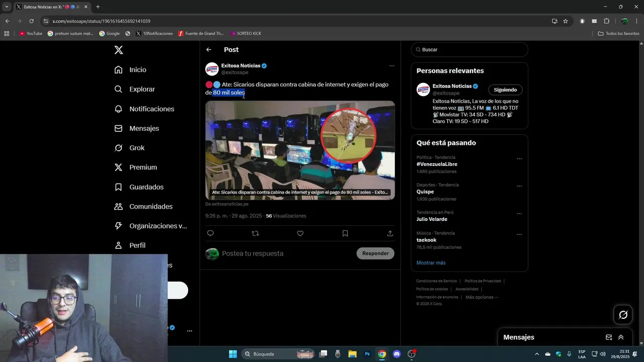Click Mostrar más under trends
The height and width of the screenshot is (362, 644).
pos(431,263)
